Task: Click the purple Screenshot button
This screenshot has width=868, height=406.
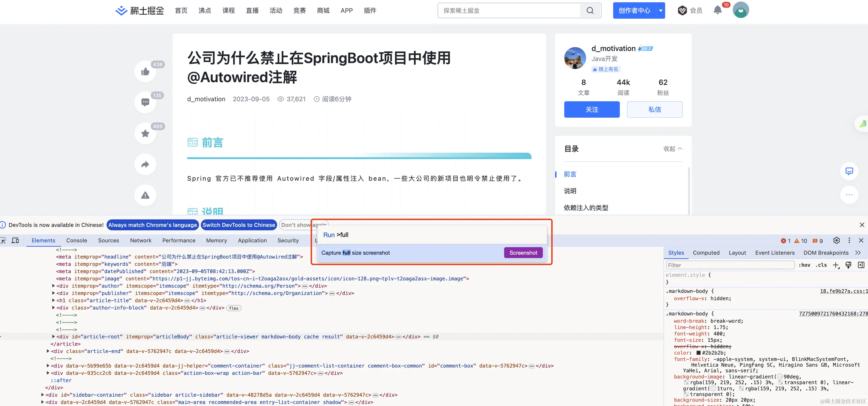Action: [x=523, y=253]
